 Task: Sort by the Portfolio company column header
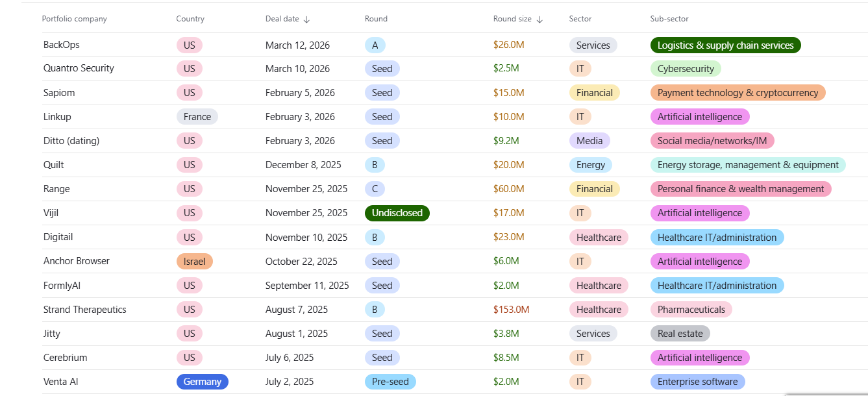tap(75, 19)
